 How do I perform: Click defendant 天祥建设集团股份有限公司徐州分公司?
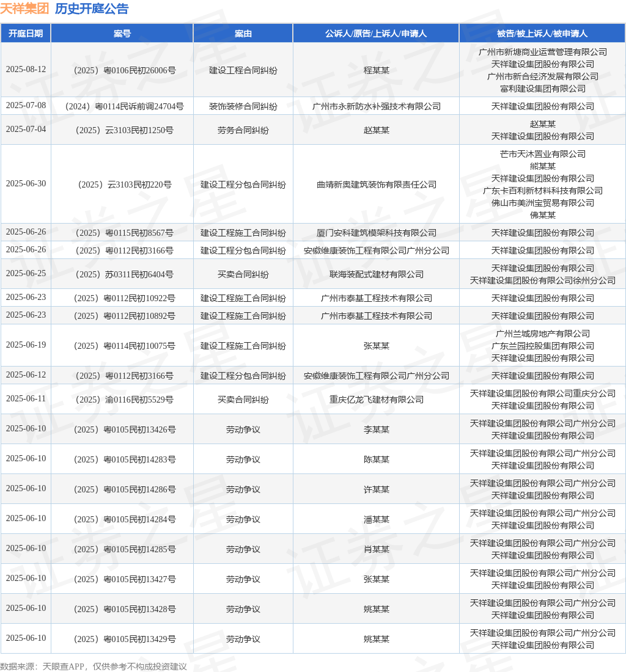(x=542, y=280)
